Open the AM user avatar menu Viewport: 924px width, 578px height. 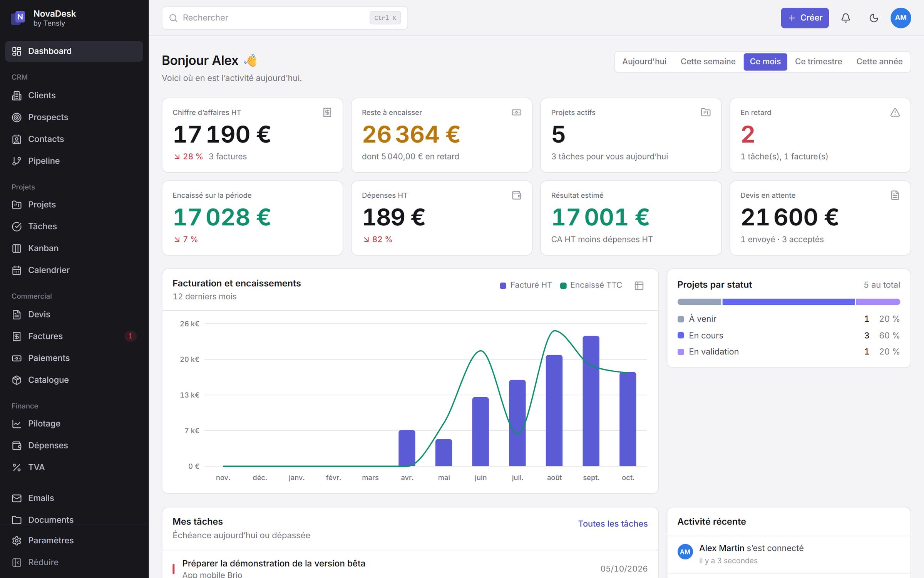pos(901,18)
